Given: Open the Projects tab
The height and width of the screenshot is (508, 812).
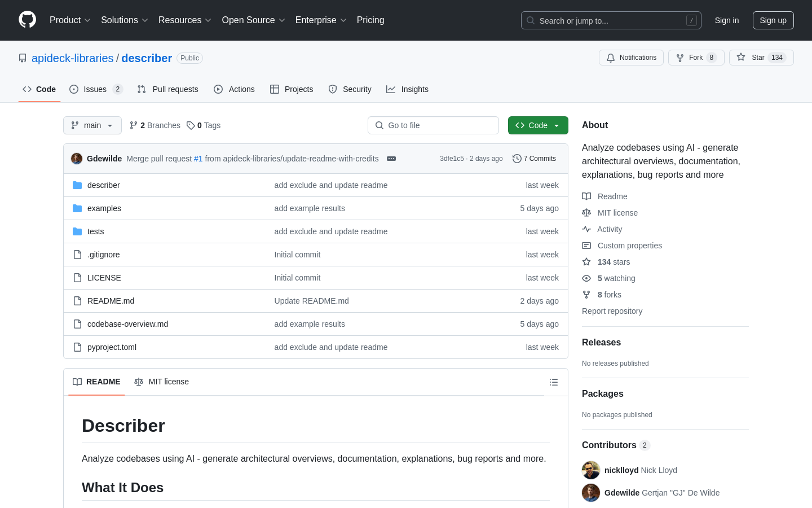Looking at the screenshot, I should click(292, 89).
